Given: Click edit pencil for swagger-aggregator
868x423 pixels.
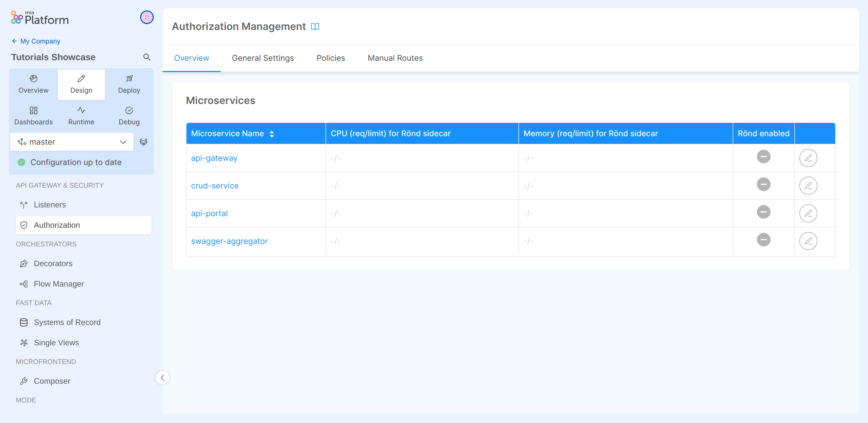Looking at the screenshot, I should pos(808,241).
